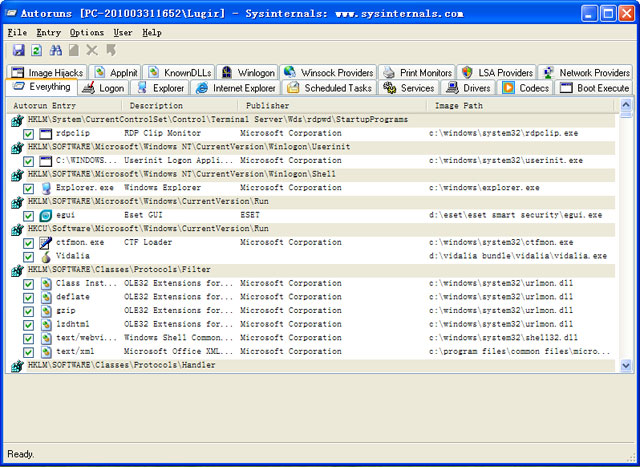Open the Help menu
Viewport: 640px width, 467px height.
pos(152,33)
